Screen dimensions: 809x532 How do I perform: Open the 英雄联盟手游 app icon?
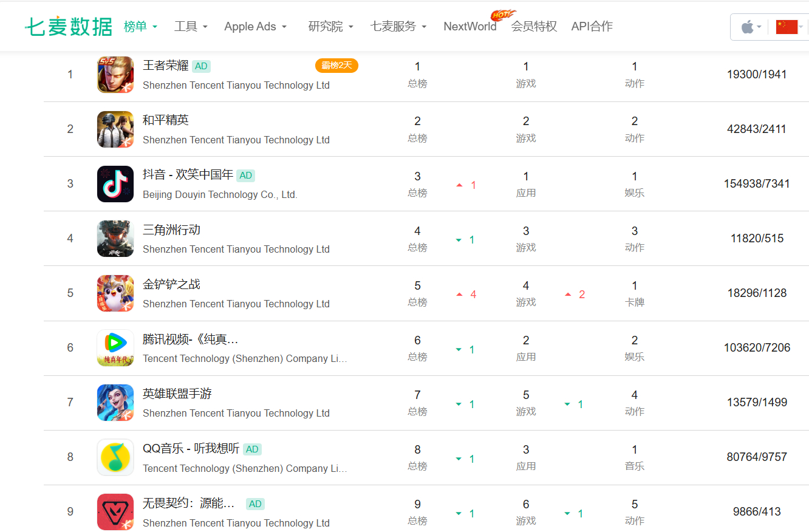[115, 403]
